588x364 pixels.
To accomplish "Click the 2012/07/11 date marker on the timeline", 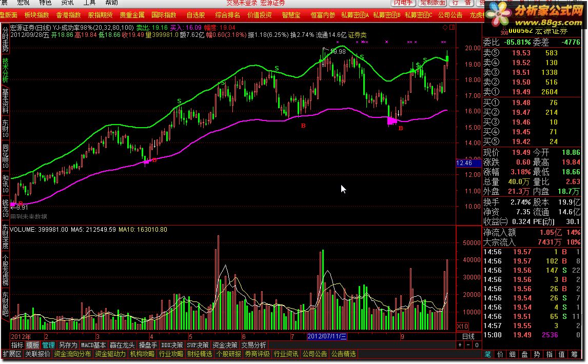I will point(327,336).
